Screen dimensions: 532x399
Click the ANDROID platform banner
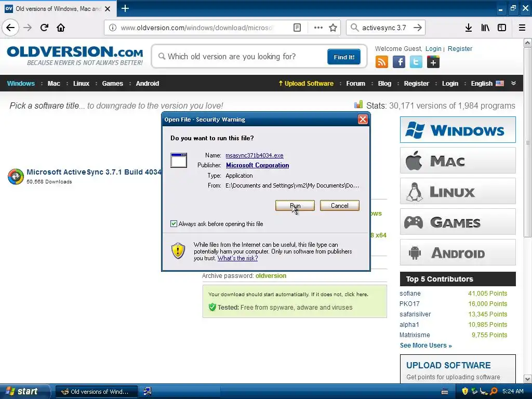[x=458, y=252]
